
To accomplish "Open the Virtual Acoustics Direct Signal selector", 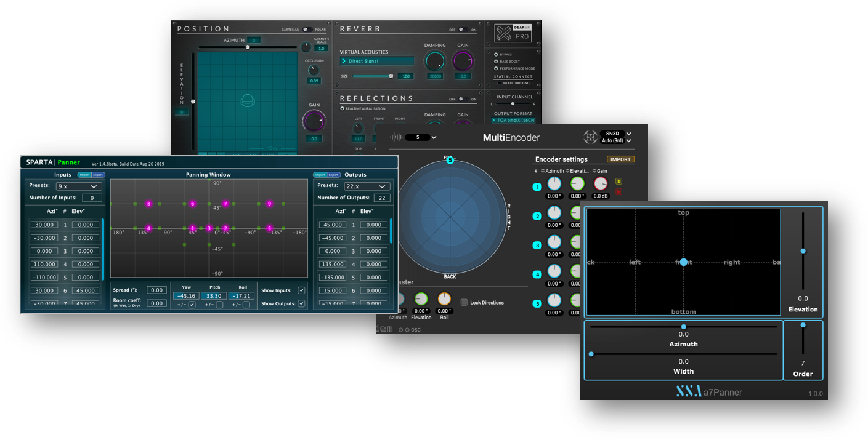I will pyautogui.click(x=377, y=62).
